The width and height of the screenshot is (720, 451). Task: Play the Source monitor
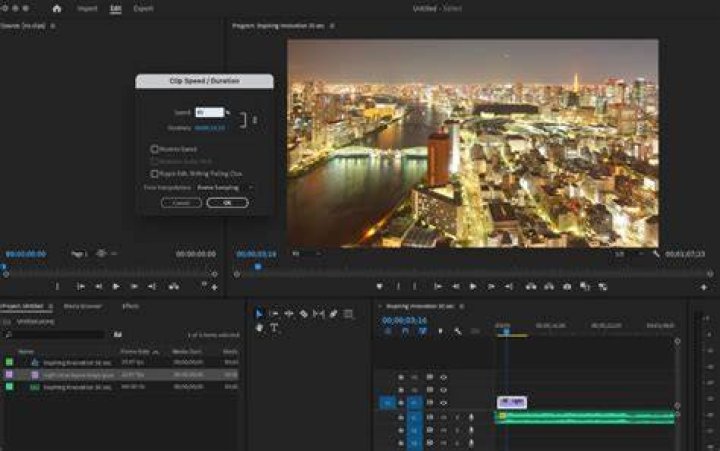tap(116, 287)
